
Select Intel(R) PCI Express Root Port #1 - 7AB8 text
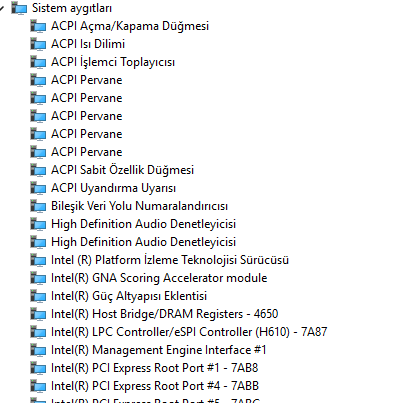(x=155, y=368)
